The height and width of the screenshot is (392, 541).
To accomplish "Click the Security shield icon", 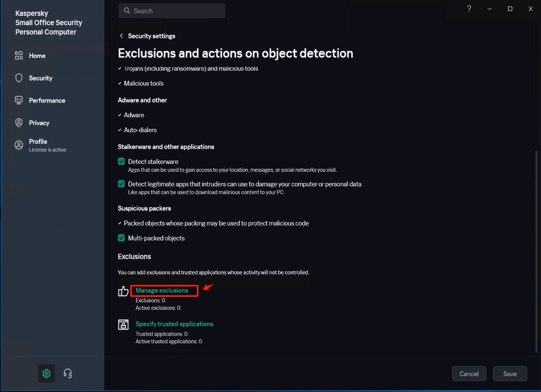I will (19, 78).
